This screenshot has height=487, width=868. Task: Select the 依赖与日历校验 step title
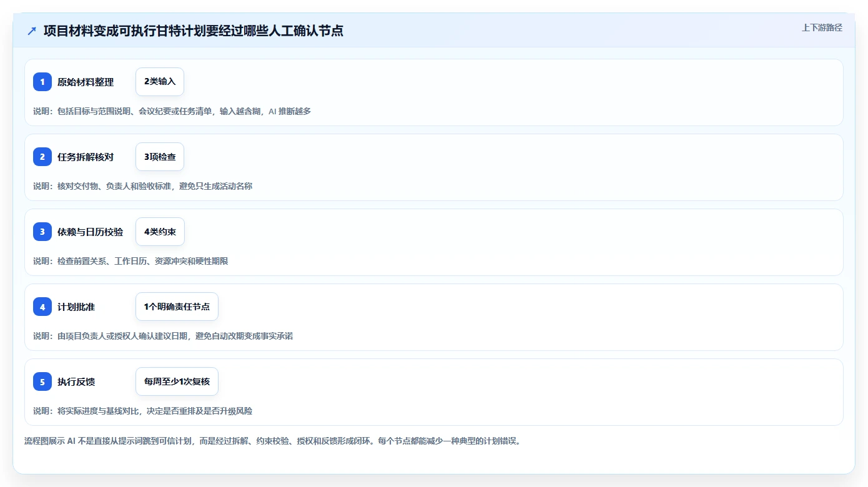point(90,232)
